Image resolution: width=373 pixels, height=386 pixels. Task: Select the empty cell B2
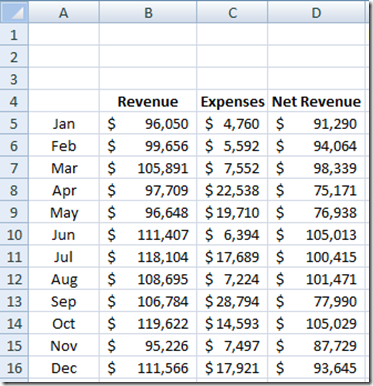(x=148, y=57)
